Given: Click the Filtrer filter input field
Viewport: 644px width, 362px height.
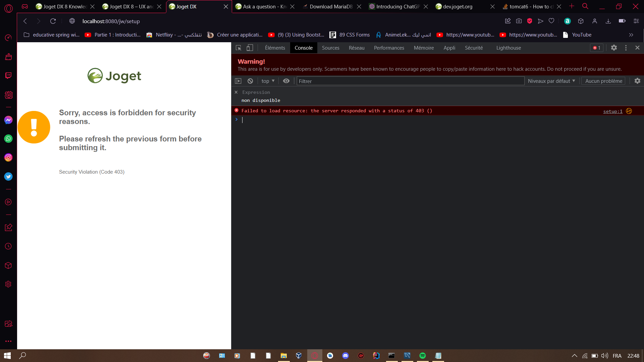Looking at the screenshot, I should (x=410, y=81).
